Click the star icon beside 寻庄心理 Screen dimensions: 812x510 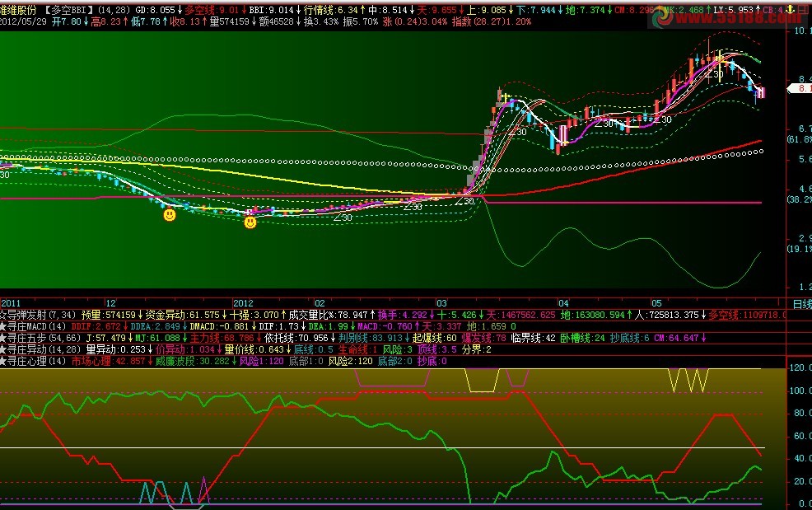[2, 361]
